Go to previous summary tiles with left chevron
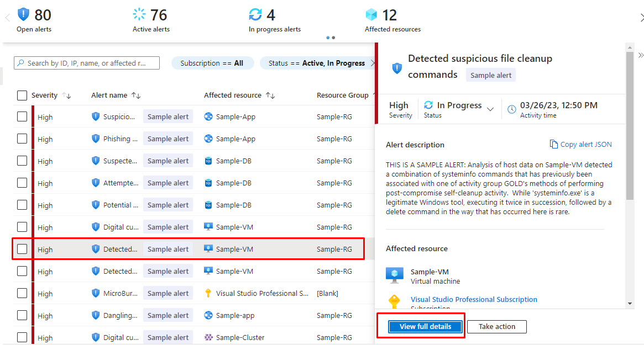 (7, 18)
